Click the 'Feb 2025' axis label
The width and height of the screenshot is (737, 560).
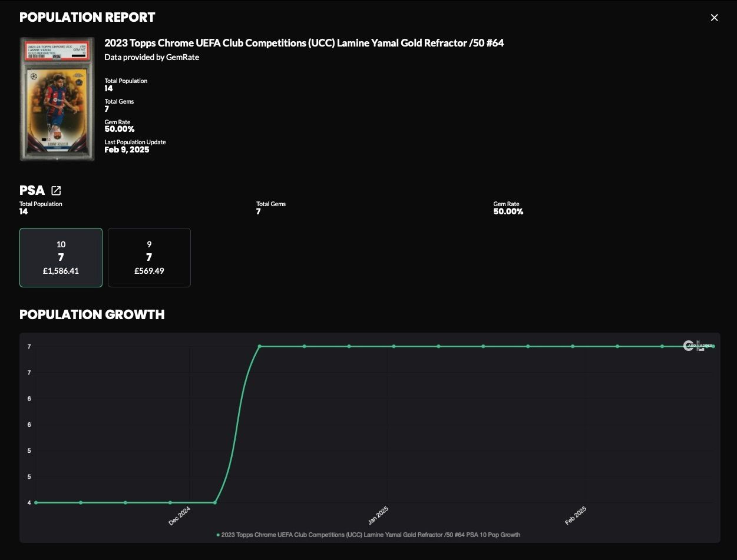click(x=576, y=515)
